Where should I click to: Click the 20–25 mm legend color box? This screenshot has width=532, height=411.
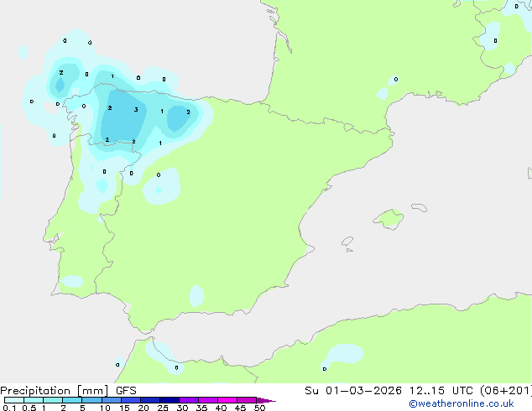click(x=150, y=400)
